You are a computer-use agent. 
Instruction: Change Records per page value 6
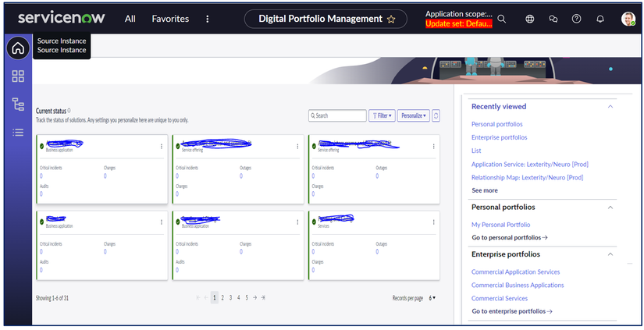point(432,298)
